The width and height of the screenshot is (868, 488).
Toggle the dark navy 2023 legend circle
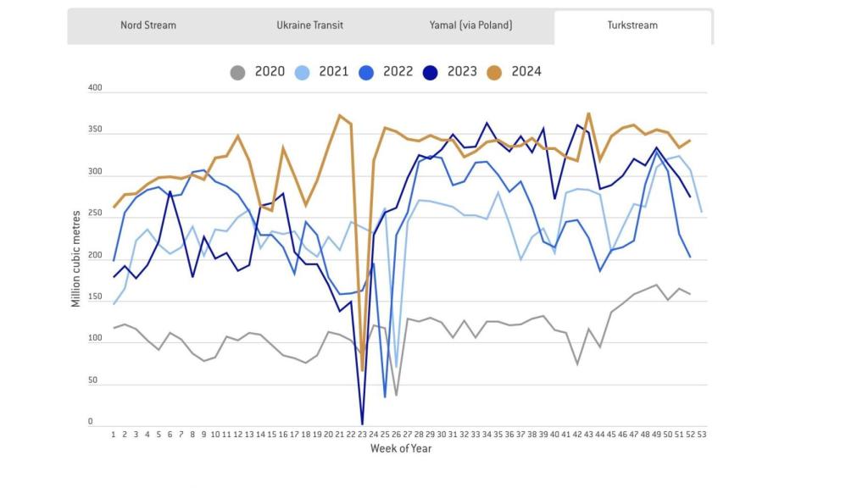[x=431, y=72]
